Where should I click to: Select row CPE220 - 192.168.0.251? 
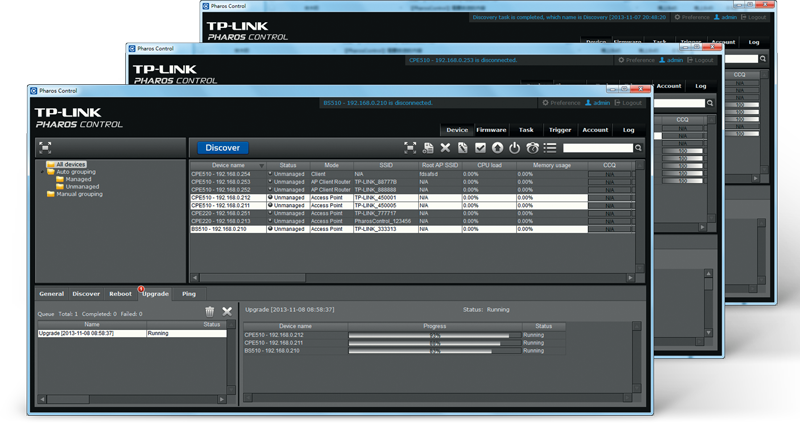pos(412,213)
